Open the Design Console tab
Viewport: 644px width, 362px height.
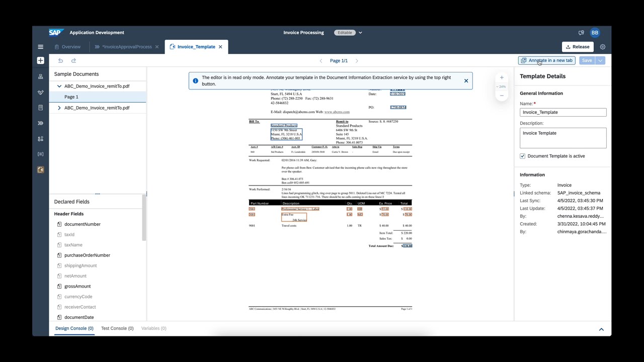(x=74, y=328)
